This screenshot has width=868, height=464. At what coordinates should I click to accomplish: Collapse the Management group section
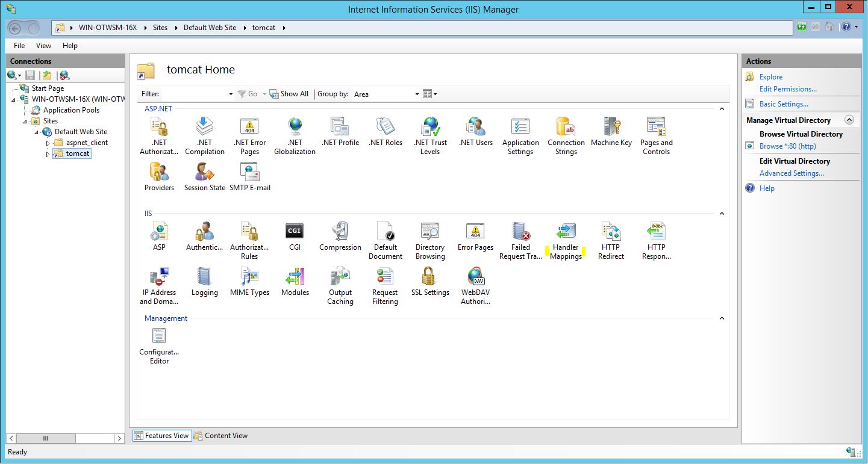(x=722, y=318)
